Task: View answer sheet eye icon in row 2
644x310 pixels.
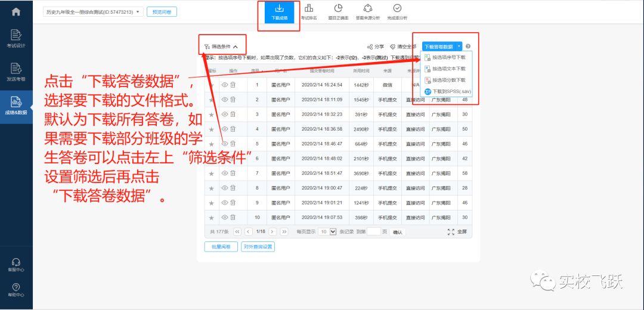Action: [225, 100]
